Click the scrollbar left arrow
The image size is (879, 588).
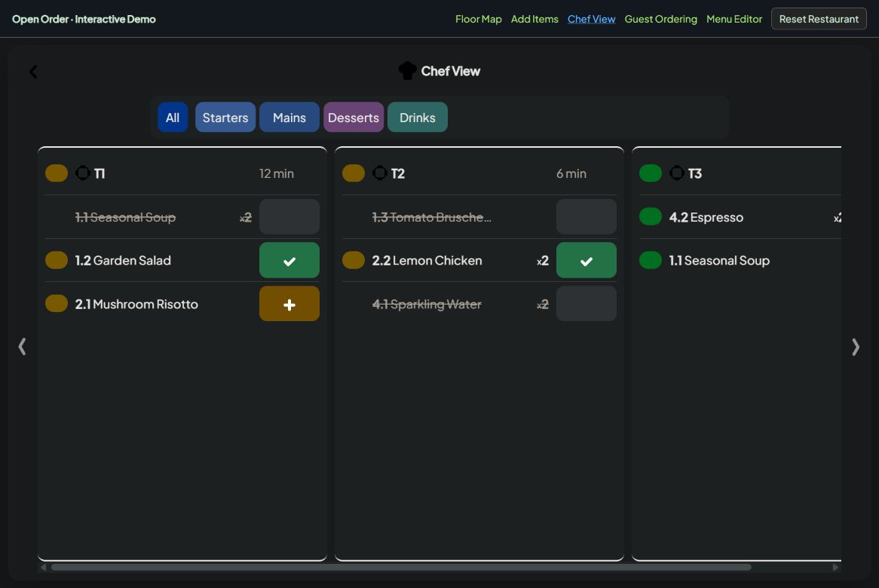click(43, 567)
